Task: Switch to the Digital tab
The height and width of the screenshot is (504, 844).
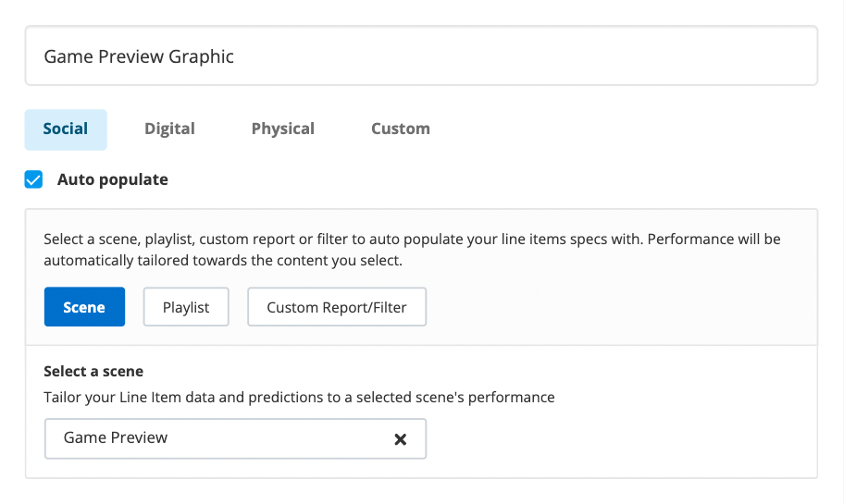Action: coord(169,129)
